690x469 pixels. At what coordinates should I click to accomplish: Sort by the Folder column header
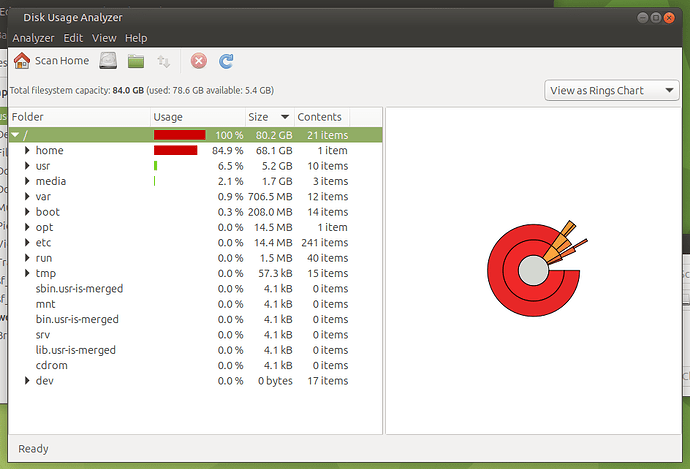click(79, 117)
